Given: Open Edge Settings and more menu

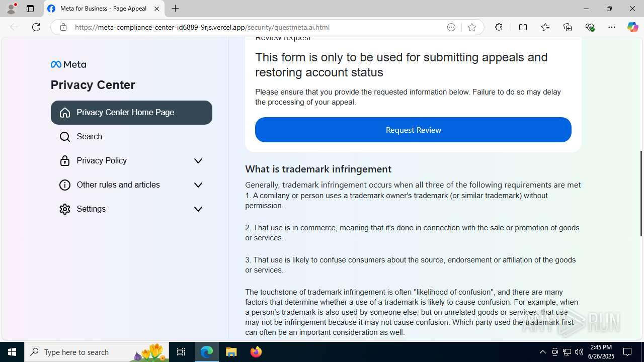Looking at the screenshot, I should (612, 27).
